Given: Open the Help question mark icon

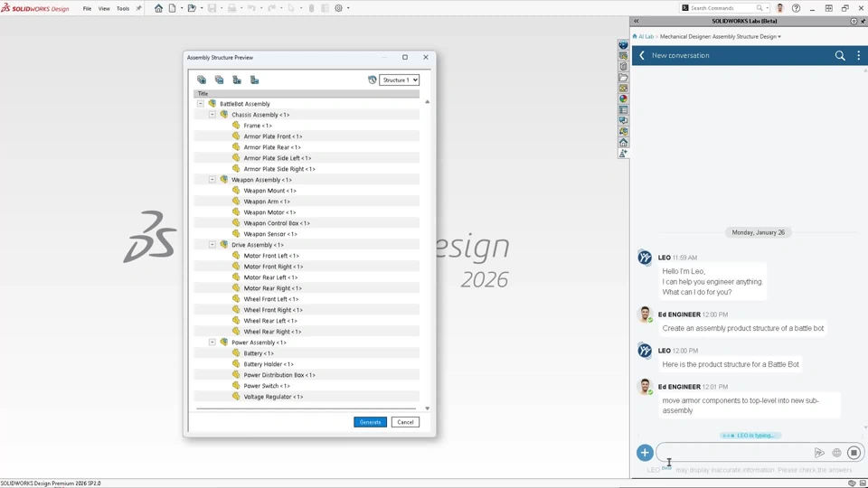Looking at the screenshot, I should point(796,8).
